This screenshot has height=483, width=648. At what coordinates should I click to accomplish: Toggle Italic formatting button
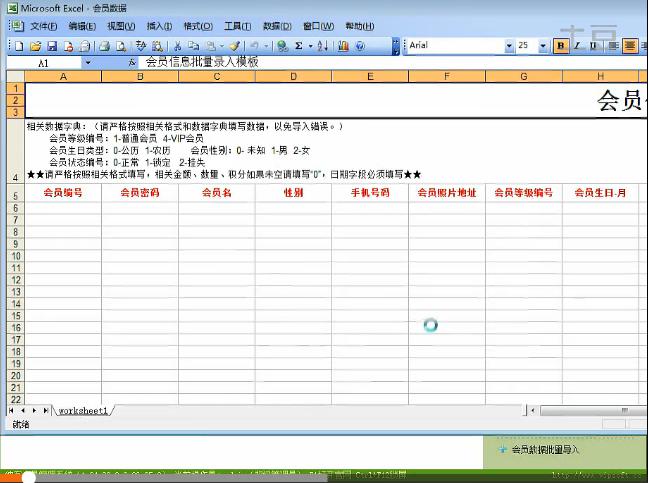click(575, 46)
